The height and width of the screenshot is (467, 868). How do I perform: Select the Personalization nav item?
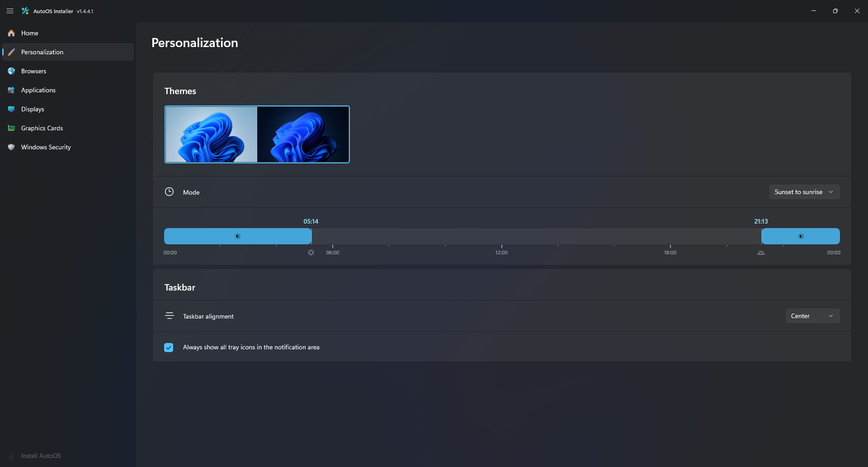(x=68, y=52)
